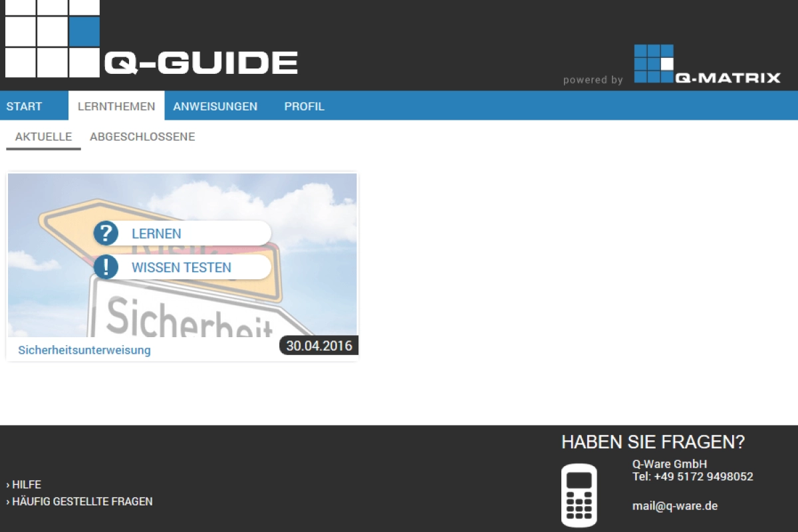
Task: Open the LERNTHEMEN menu item
Action: pos(116,106)
